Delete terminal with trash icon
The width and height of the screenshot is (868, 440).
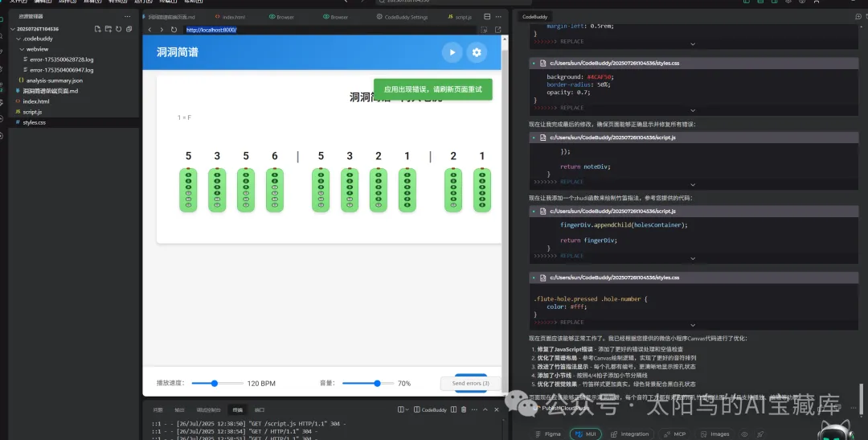tap(464, 409)
